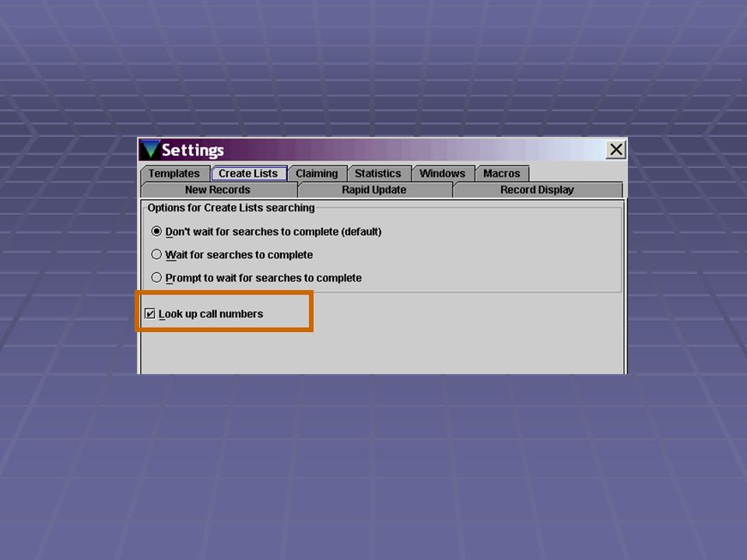747x560 pixels.
Task: Open the Rapid Update tab
Action: [374, 190]
